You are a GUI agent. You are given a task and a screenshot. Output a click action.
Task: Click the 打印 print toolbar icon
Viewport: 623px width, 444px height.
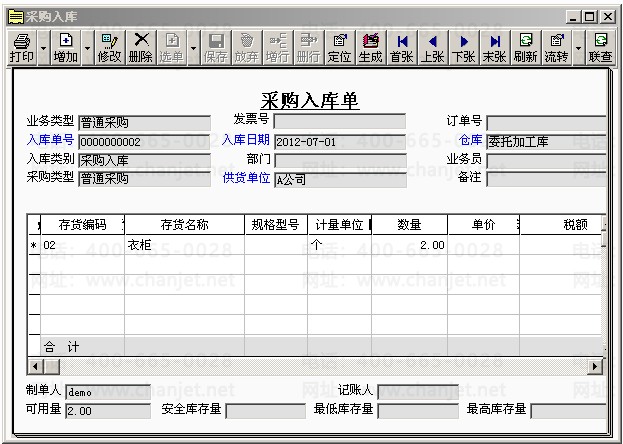(x=22, y=48)
